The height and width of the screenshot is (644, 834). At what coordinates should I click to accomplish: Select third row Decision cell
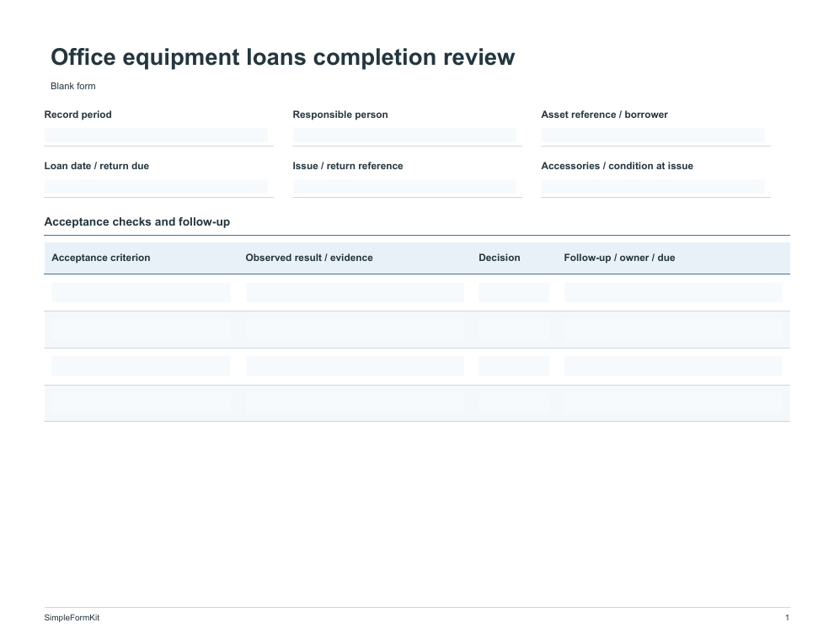click(x=514, y=366)
